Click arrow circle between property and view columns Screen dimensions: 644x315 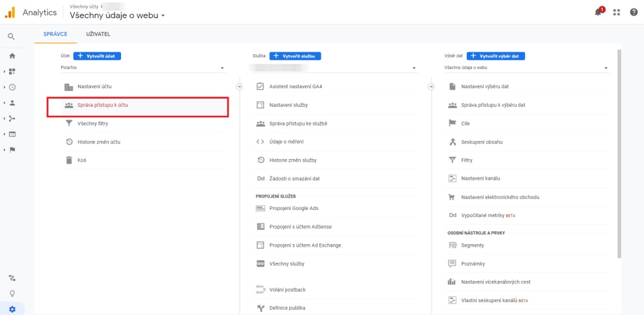[431, 87]
